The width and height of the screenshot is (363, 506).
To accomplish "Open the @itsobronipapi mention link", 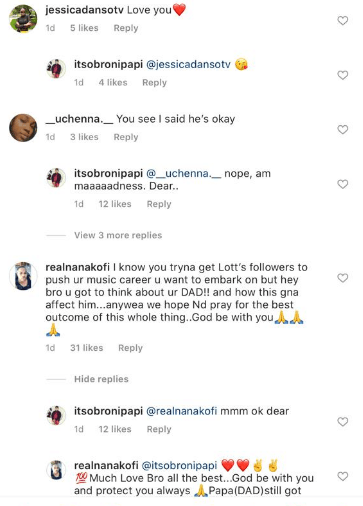I will pos(179,465).
